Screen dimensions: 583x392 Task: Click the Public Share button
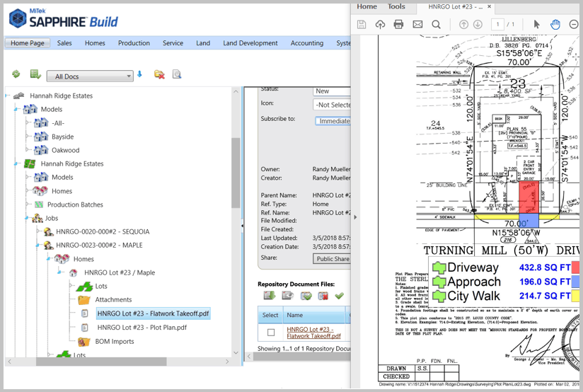332,259
